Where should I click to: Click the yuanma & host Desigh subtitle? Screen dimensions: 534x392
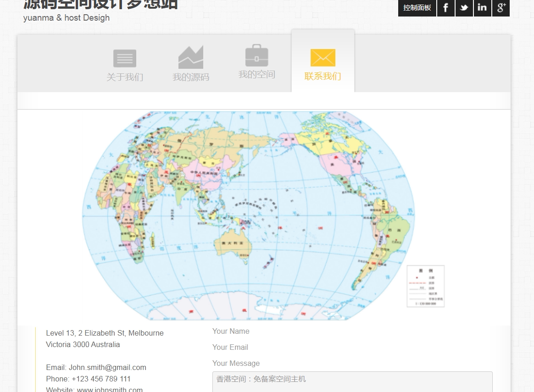pyautogui.click(x=67, y=18)
